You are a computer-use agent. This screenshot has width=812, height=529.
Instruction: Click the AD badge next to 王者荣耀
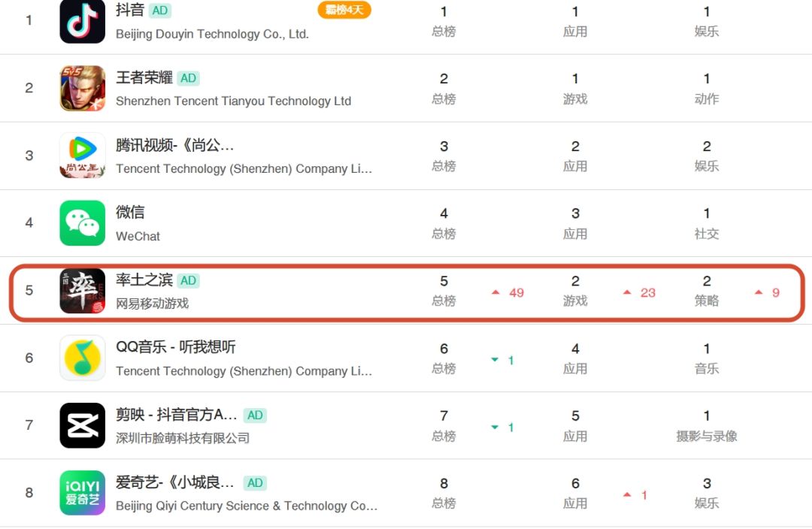(x=189, y=78)
